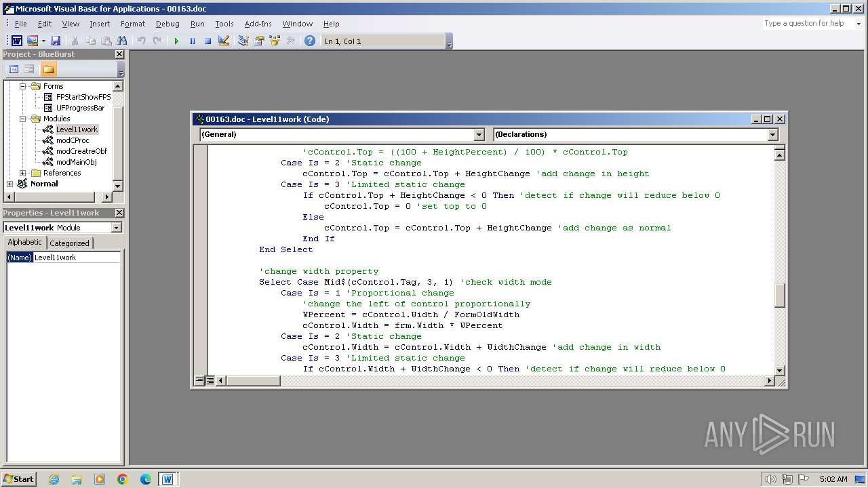This screenshot has height=488, width=868.
Task: Open Chrome from the taskbar
Action: click(x=122, y=479)
